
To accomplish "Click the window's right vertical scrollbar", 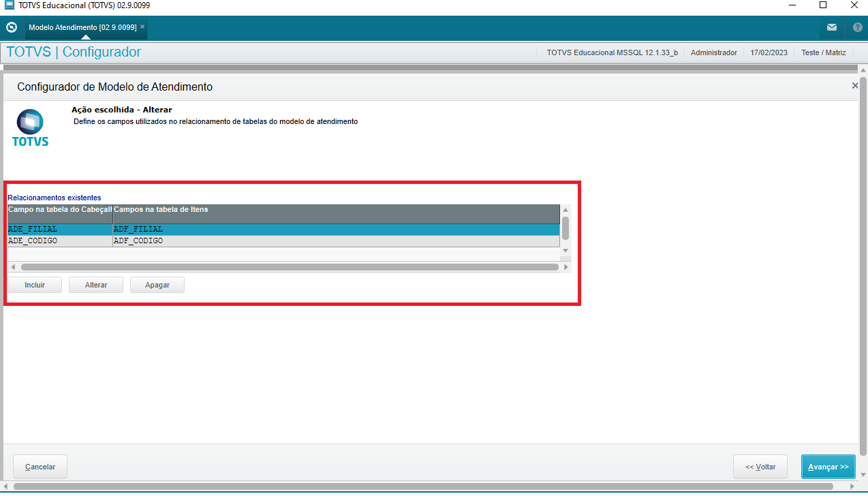I will pyautogui.click(x=863, y=266).
